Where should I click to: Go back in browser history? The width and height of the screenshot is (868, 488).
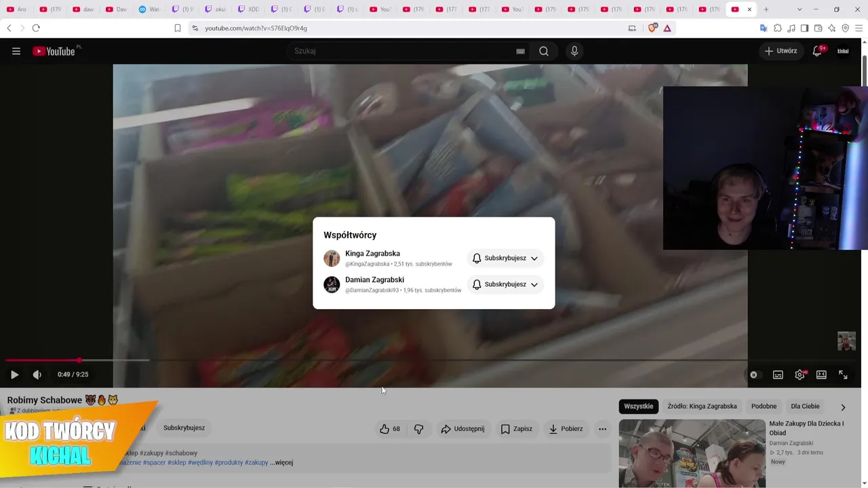click(9, 28)
